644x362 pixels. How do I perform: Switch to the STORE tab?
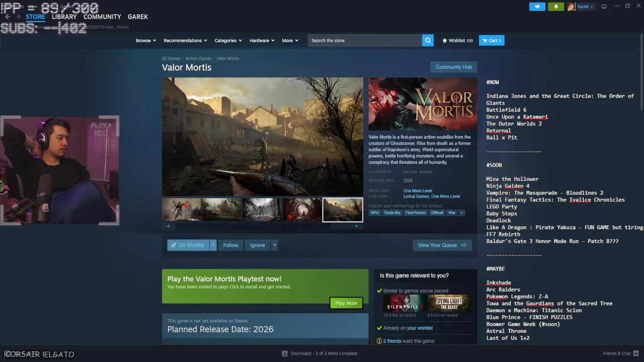click(x=35, y=17)
